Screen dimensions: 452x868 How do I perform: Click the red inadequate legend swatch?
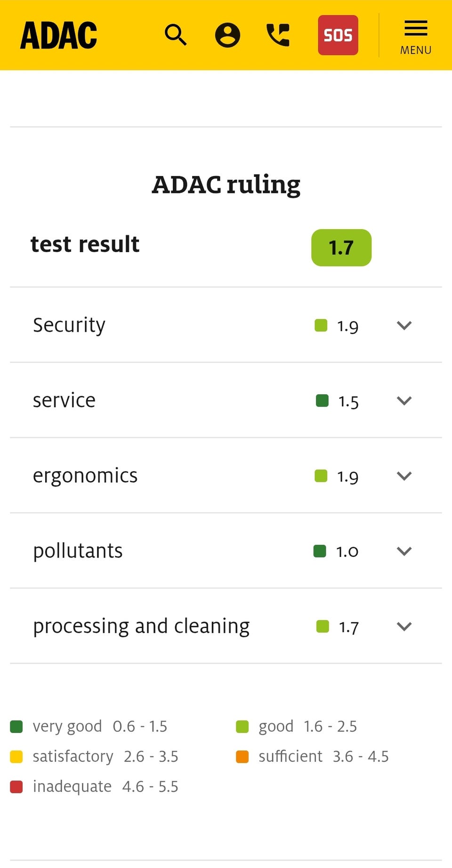click(16, 787)
